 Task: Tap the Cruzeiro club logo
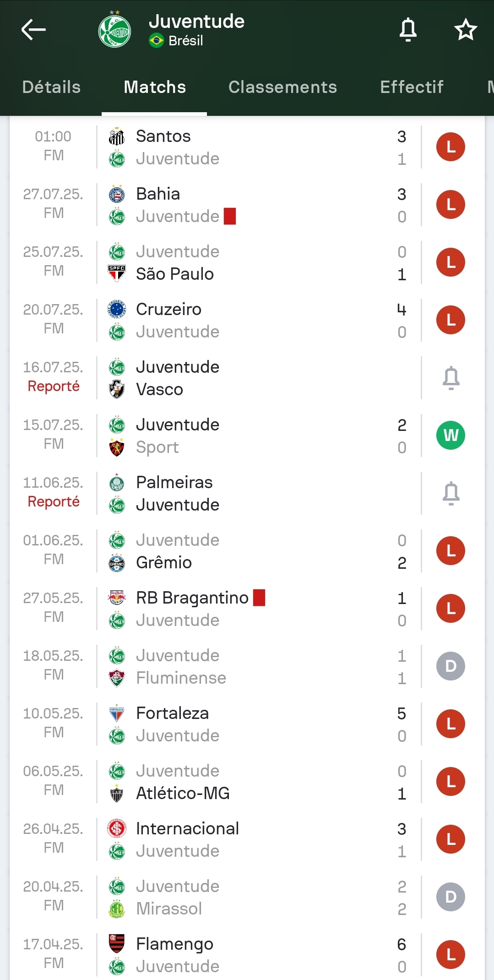tap(117, 309)
